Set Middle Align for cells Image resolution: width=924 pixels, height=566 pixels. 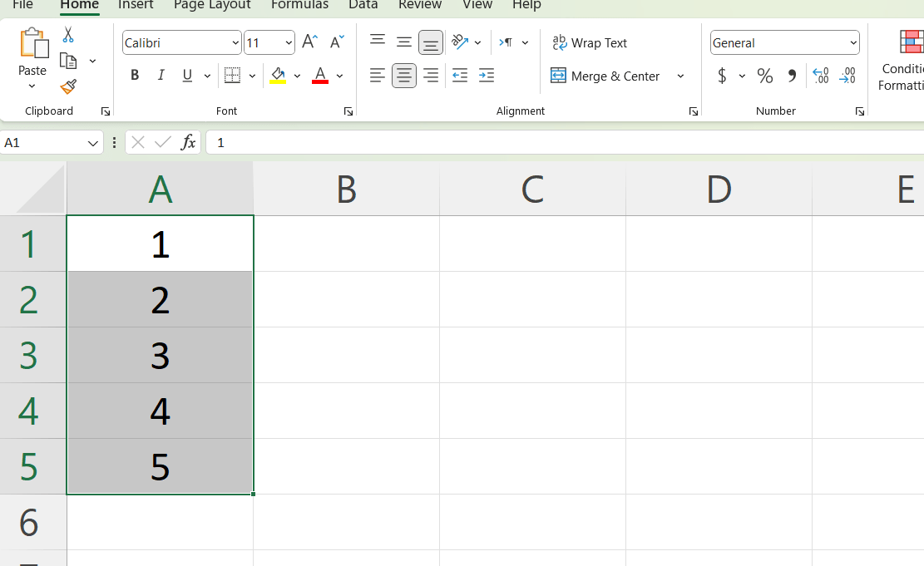(403, 42)
